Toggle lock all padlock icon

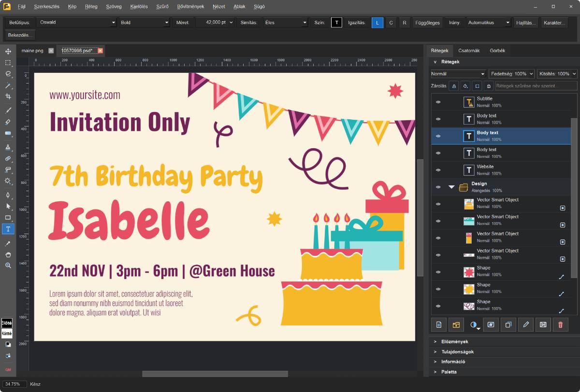coord(488,86)
